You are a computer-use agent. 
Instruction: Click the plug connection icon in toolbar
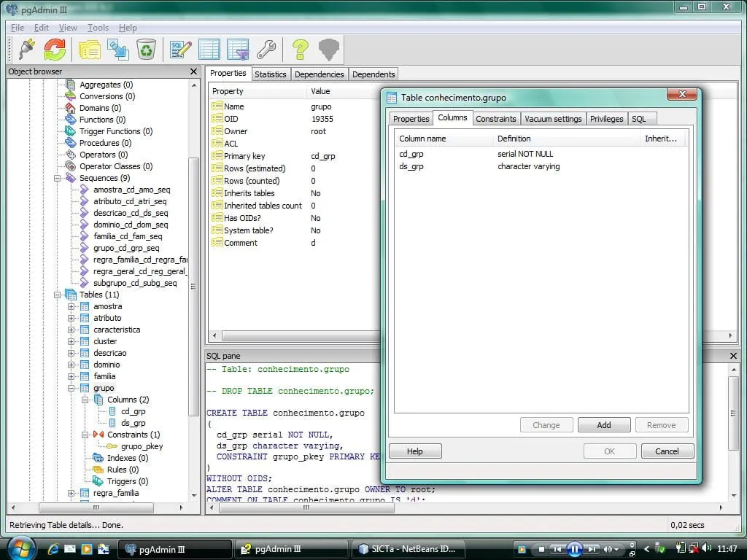[x=26, y=50]
